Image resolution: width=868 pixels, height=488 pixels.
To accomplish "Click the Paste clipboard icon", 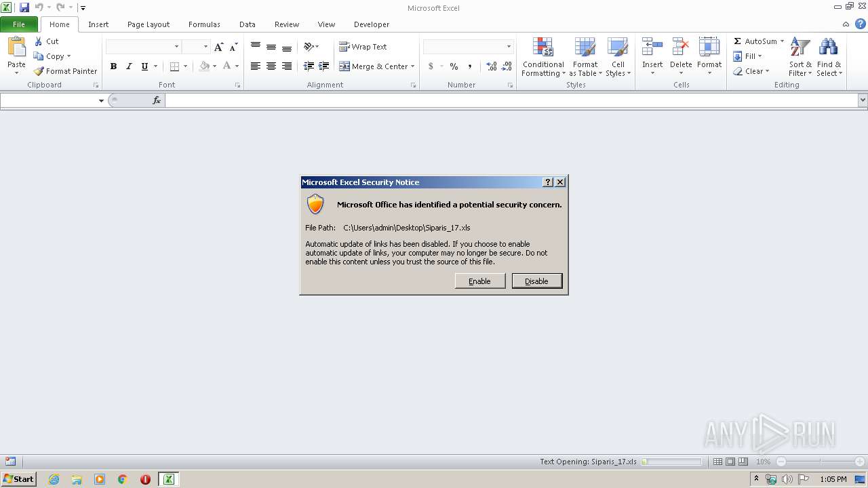I will [x=16, y=47].
